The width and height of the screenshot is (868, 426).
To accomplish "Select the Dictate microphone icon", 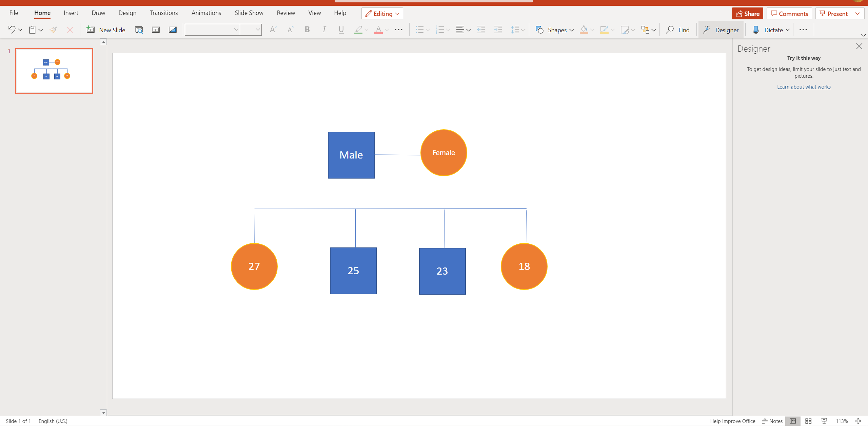I will (756, 29).
